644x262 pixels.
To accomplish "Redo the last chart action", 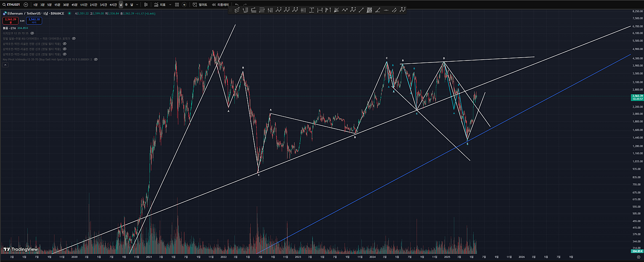I will click(x=245, y=5).
